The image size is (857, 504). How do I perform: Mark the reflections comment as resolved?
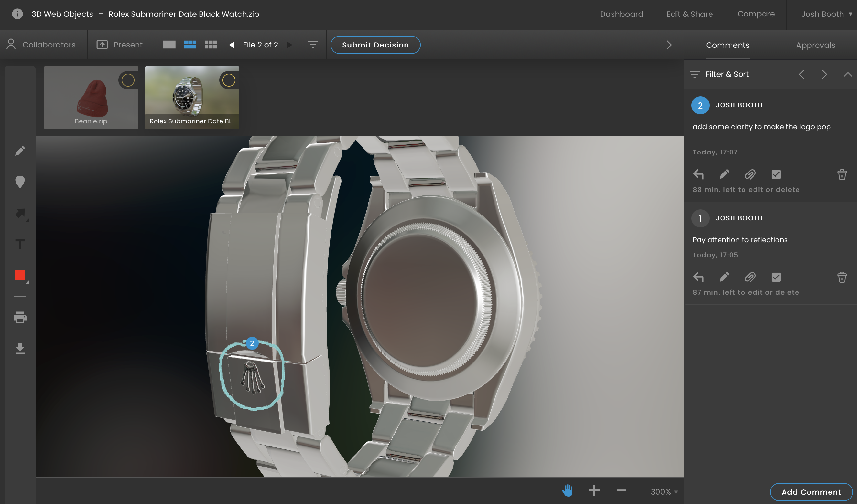pyautogui.click(x=776, y=277)
